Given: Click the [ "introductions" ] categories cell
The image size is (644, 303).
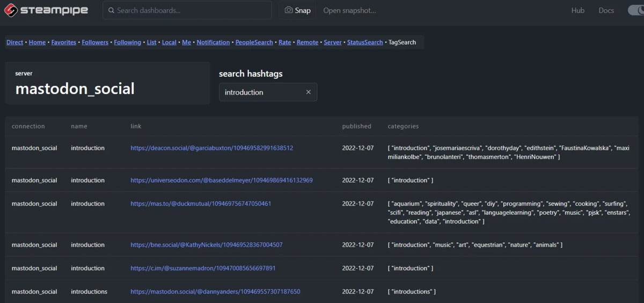Looking at the screenshot, I should tap(412, 292).
